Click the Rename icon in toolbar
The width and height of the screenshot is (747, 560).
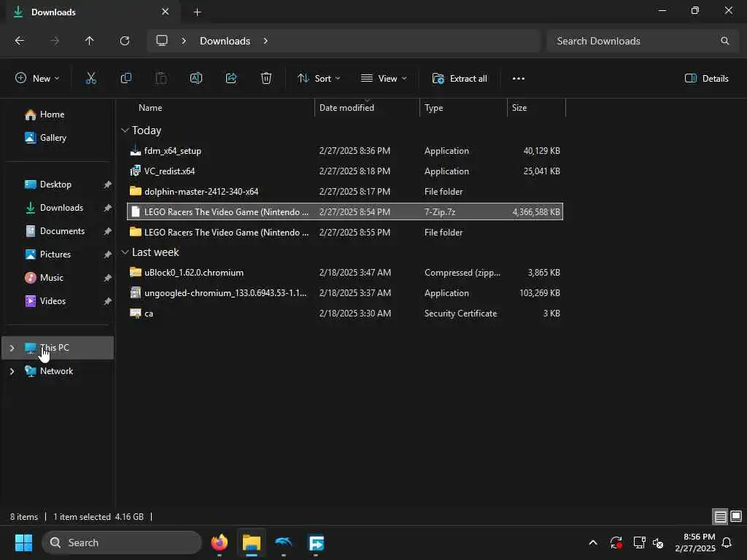[x=196, y=79]
